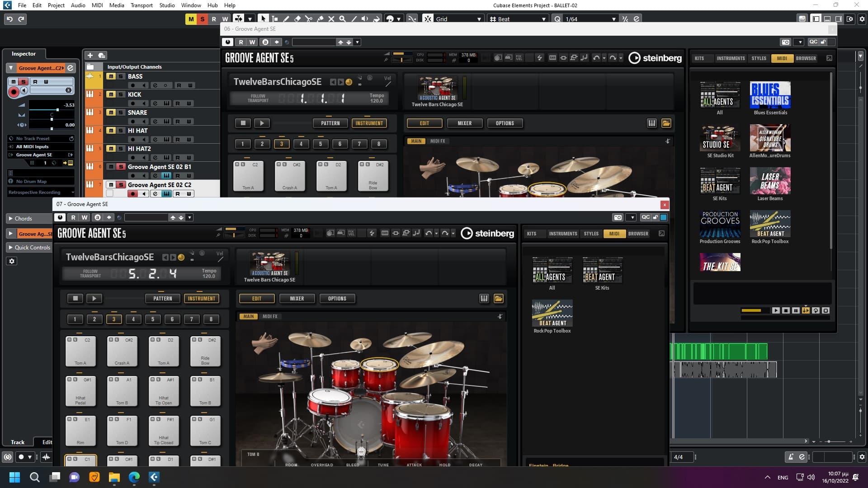Open preset dropdown arrow in 07 plugin header
The height and width of the screenshot is (488, 868).
pyautogui.click(x=189, y=217)
